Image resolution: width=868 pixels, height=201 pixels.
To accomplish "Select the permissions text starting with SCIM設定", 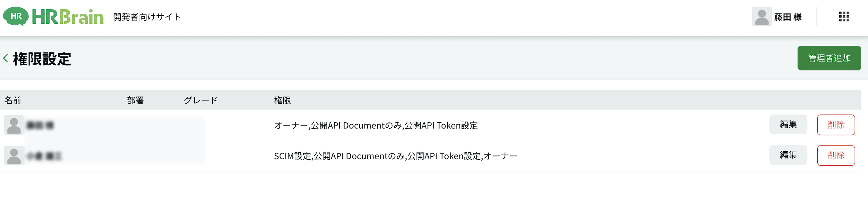I will tap(395, 156).
